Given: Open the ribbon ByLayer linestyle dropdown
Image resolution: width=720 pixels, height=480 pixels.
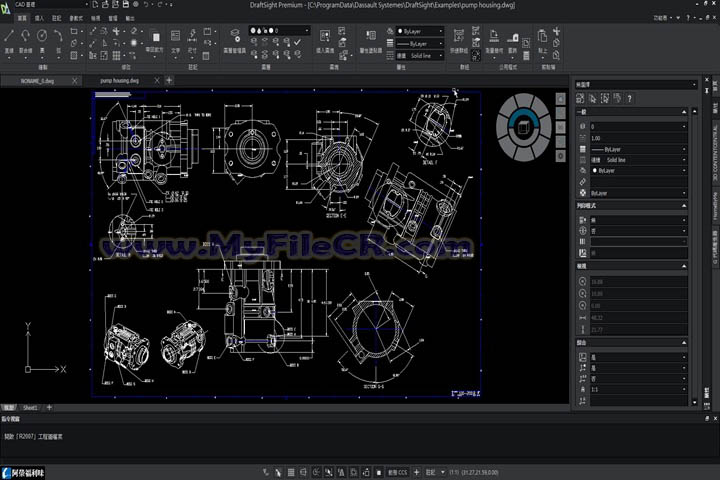Looking at the screenshot, I should click(420, 44).
